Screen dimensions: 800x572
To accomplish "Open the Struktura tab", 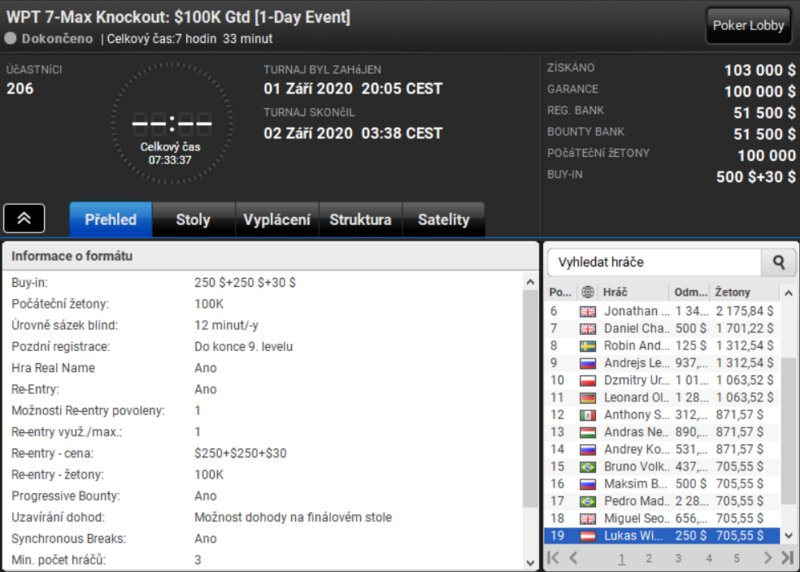I will [x=360, y=219].
